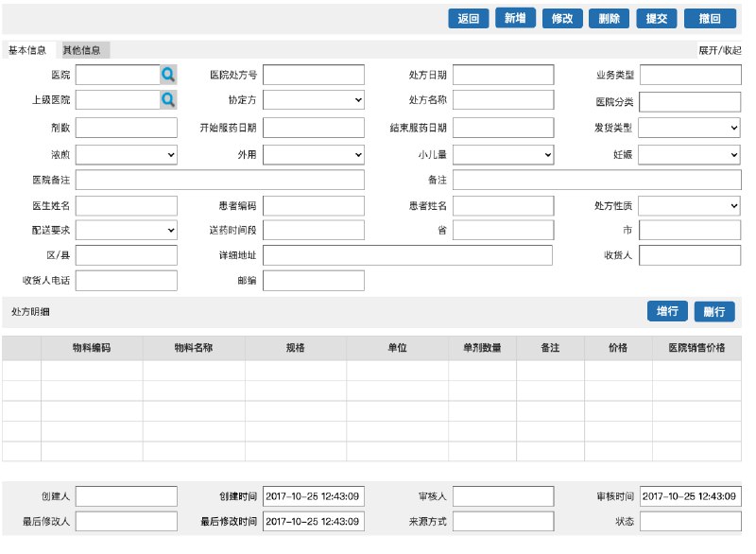The height and width of the screenshot is (554, 756).
Task: Focus the 结束服药日期 input field
Action: point(503,128)
